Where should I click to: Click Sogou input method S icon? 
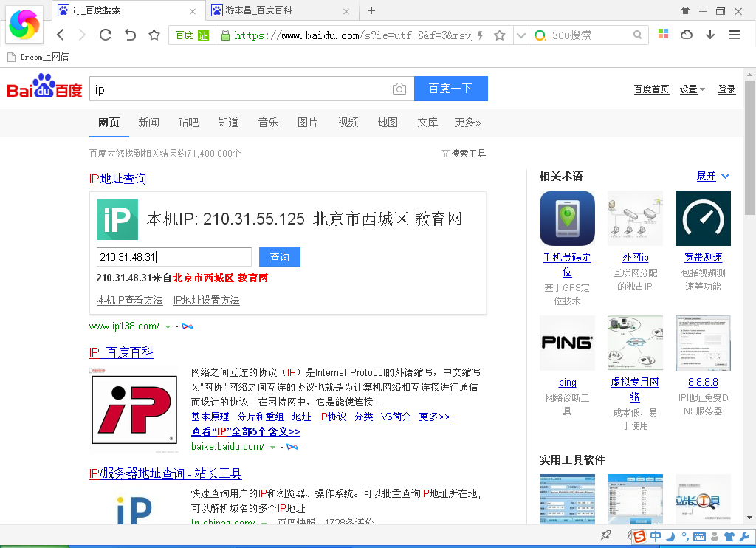[639, 536]
